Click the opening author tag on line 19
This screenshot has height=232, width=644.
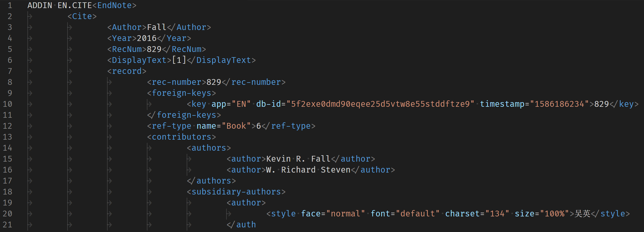tap(246, 203)
